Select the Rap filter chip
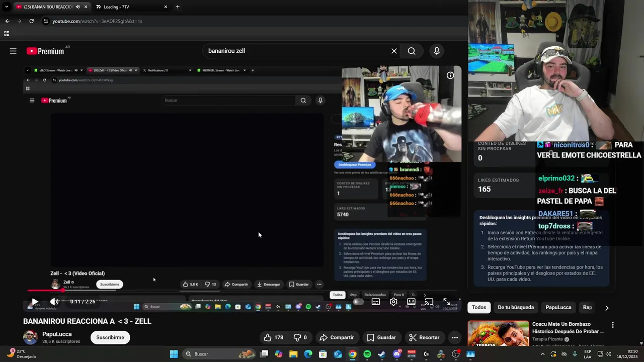 [x=587, y=307]
